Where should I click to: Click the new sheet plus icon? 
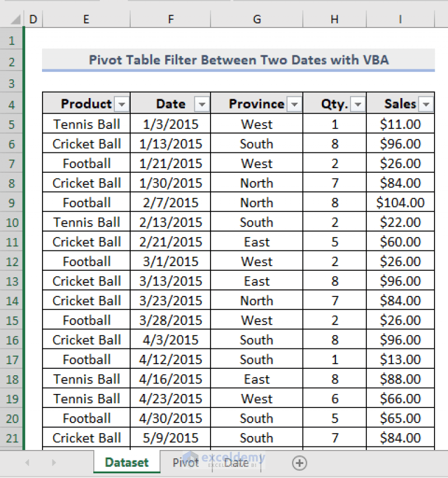tap(299, 463)
